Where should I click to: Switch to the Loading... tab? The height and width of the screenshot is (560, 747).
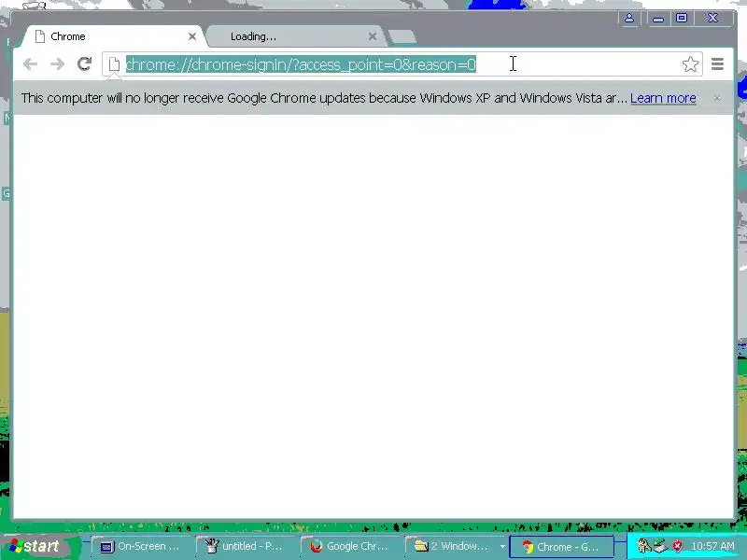tap(295, 36)
